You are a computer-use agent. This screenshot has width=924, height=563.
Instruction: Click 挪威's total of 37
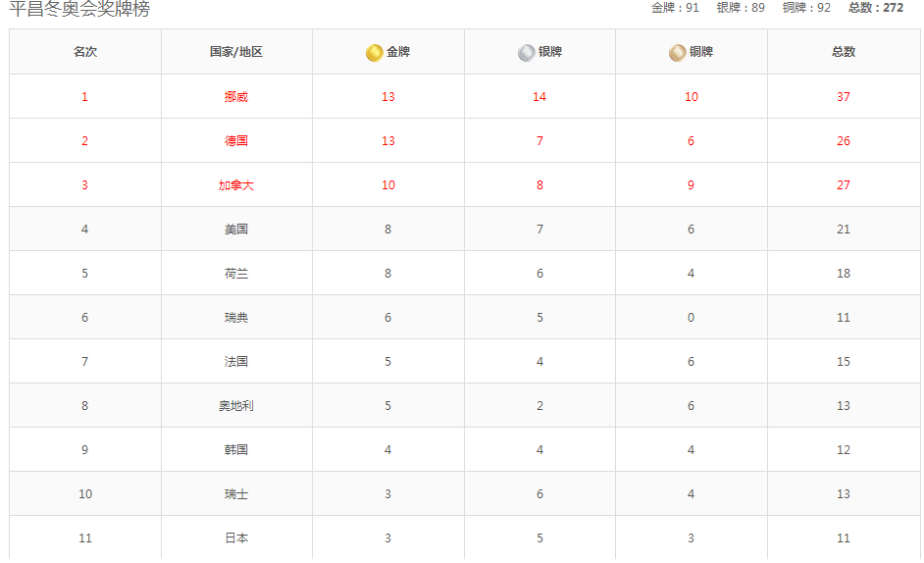pyautogui.click(x=844, y=97)
